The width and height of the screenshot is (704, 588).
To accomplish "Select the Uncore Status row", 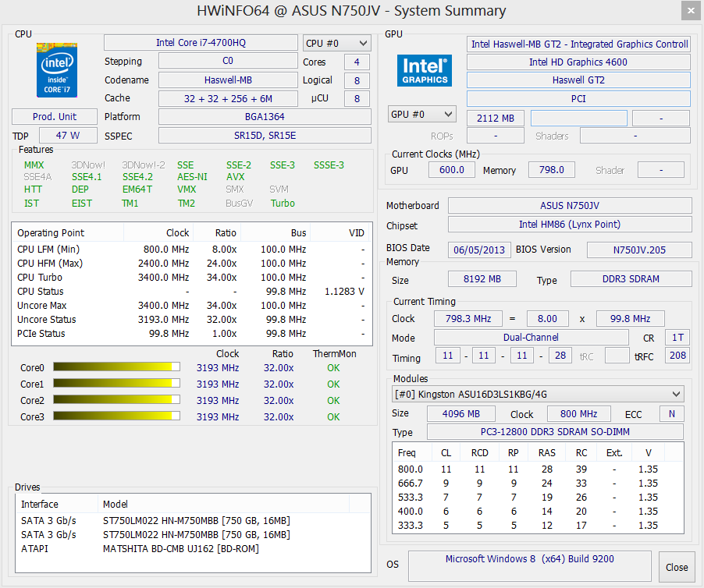I will point(191,319).
